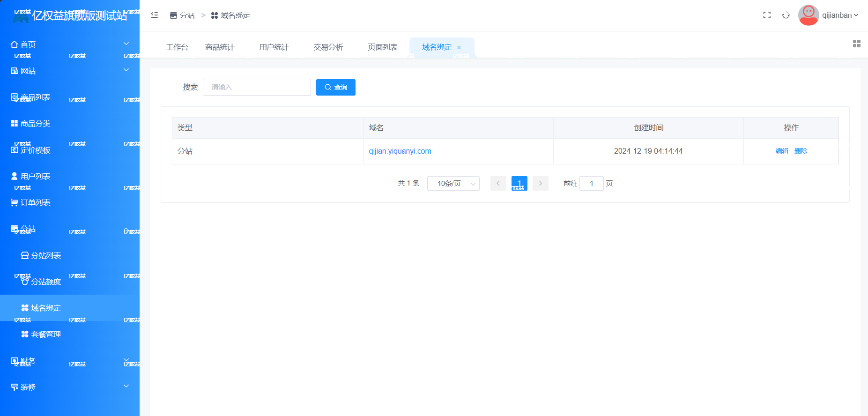Expand the 装修 sidebar menu

point(69,387)
